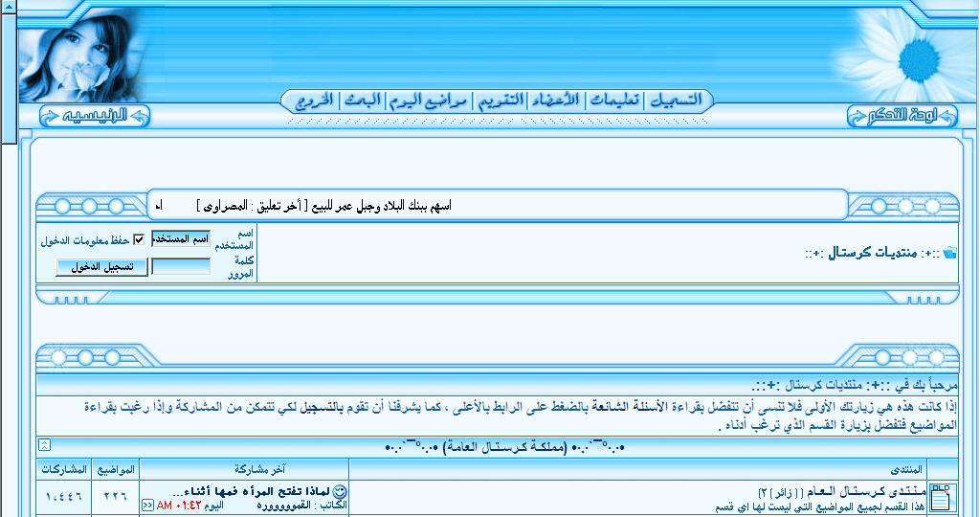The image size is (980, 517).
Task: Click the topics count ٢٢٦
Action: pyautogui.click(x=115, y=496)
